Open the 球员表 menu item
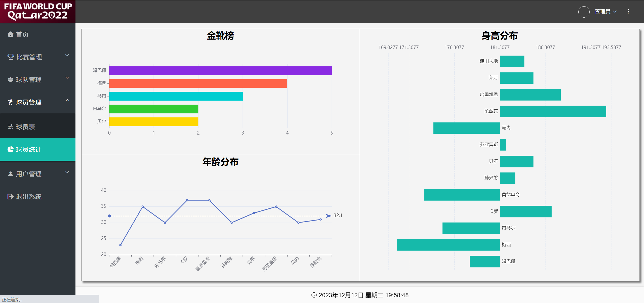 [25, 127]
